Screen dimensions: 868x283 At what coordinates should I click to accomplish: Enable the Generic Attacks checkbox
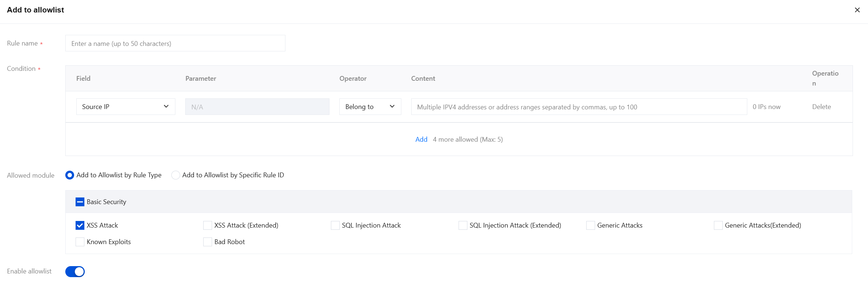tap(591, 225)
